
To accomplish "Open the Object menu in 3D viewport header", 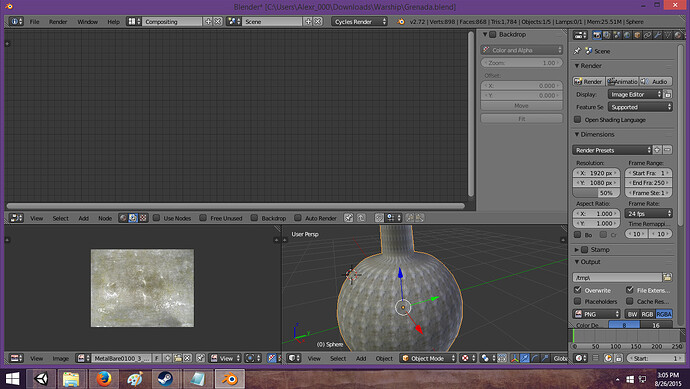I will pos(384,359).
